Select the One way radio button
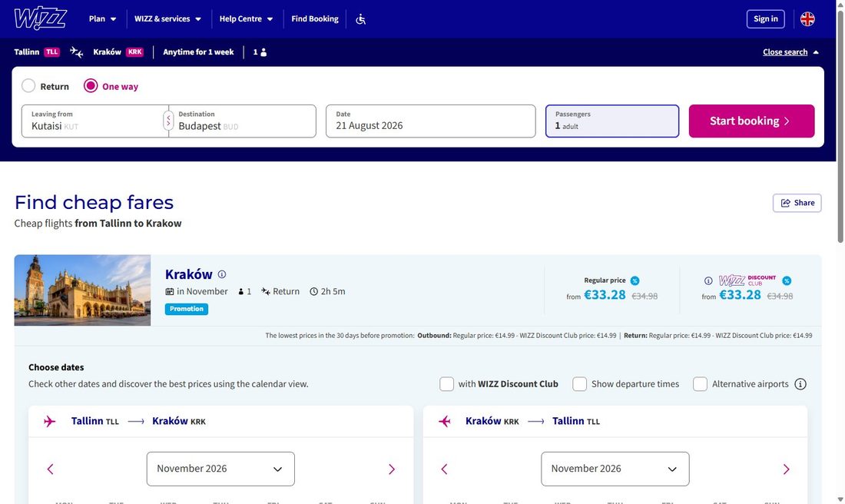This screenshot has width=845, height=504. coord(91,86)
